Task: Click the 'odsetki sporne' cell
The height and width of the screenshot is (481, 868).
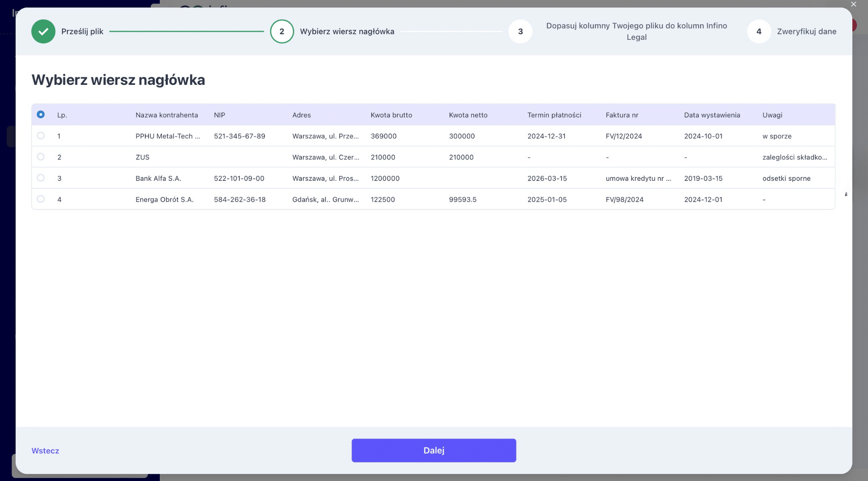Action: 786,179
